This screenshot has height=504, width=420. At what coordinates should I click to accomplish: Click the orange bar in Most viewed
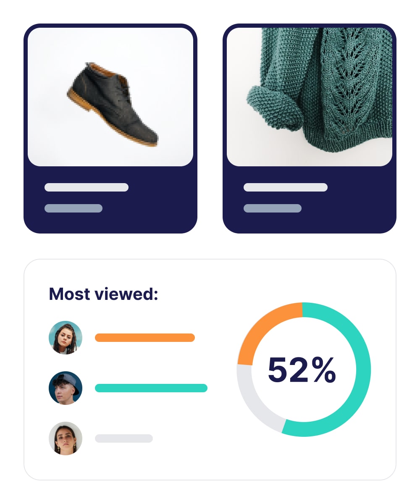[x=145, y=338]
